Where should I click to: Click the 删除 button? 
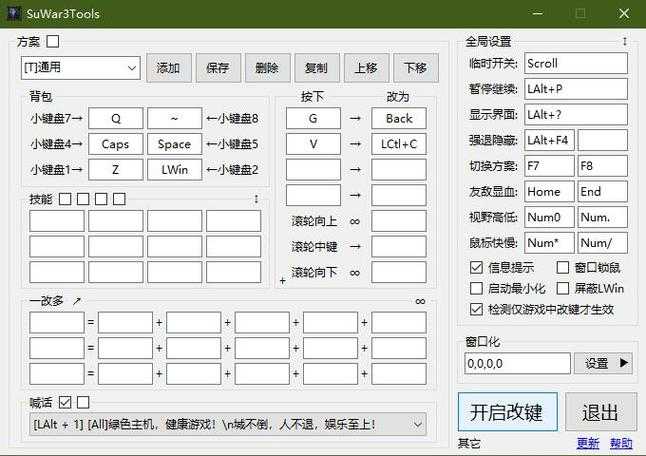click(267, 68)
